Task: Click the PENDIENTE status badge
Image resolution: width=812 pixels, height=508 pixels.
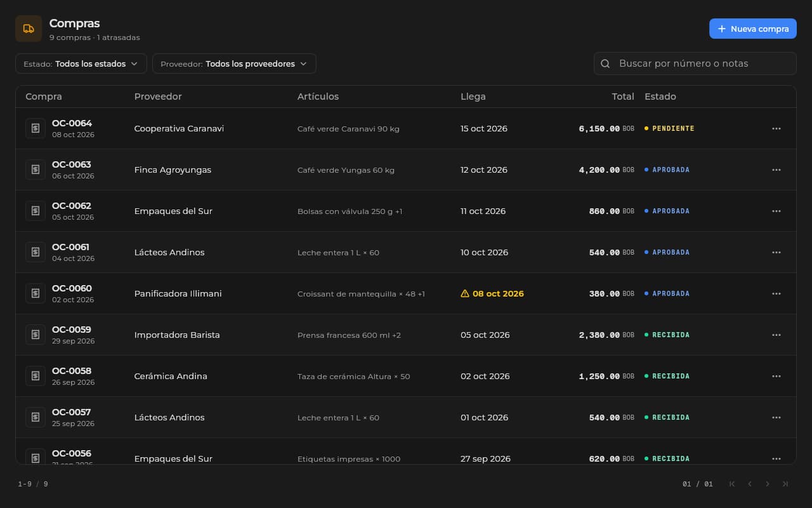Action: click(x=669, y=128)
